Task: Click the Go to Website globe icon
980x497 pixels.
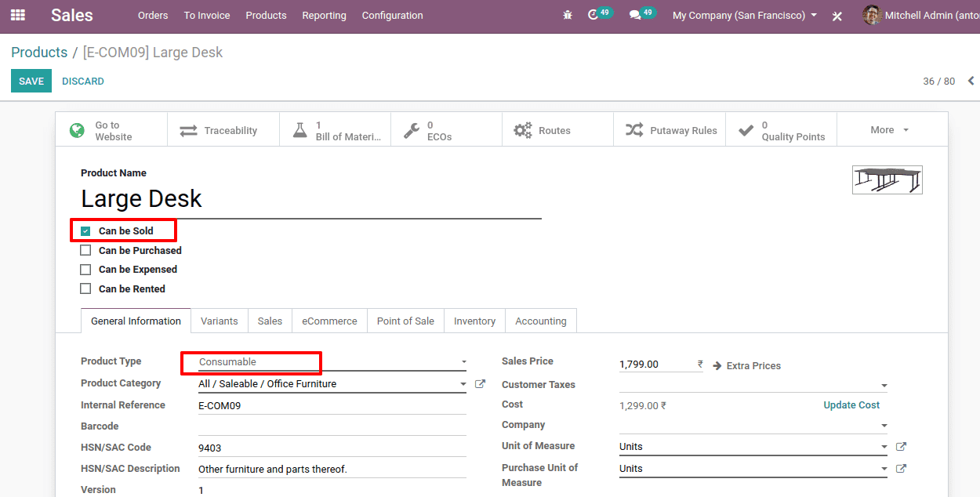Action: pyautogui.click(x=77, y=130)
